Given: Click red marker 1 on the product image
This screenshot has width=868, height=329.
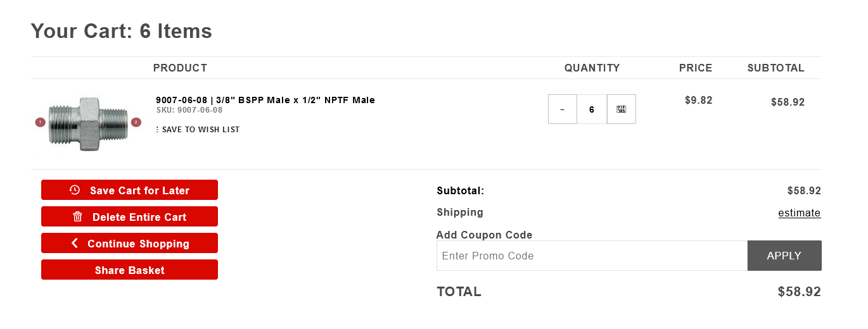Looking at the screenshot, I should (x=40, y=122).
